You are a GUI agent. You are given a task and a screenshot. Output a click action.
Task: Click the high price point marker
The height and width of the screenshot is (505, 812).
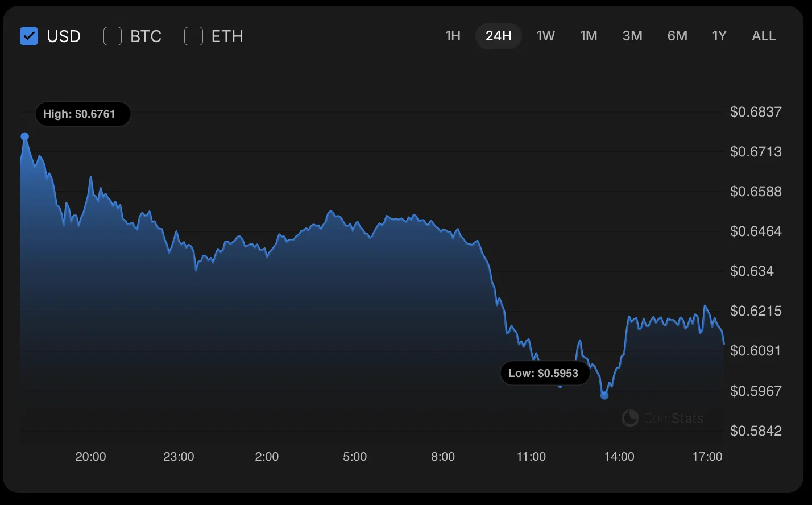click(25, 136)
